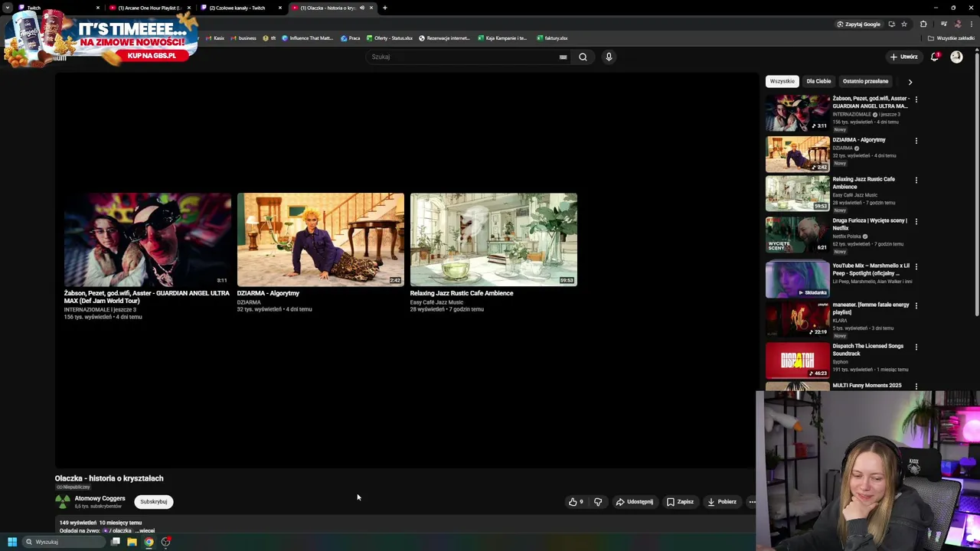Show more filter chips with right chevron

[x=910, y=81]
